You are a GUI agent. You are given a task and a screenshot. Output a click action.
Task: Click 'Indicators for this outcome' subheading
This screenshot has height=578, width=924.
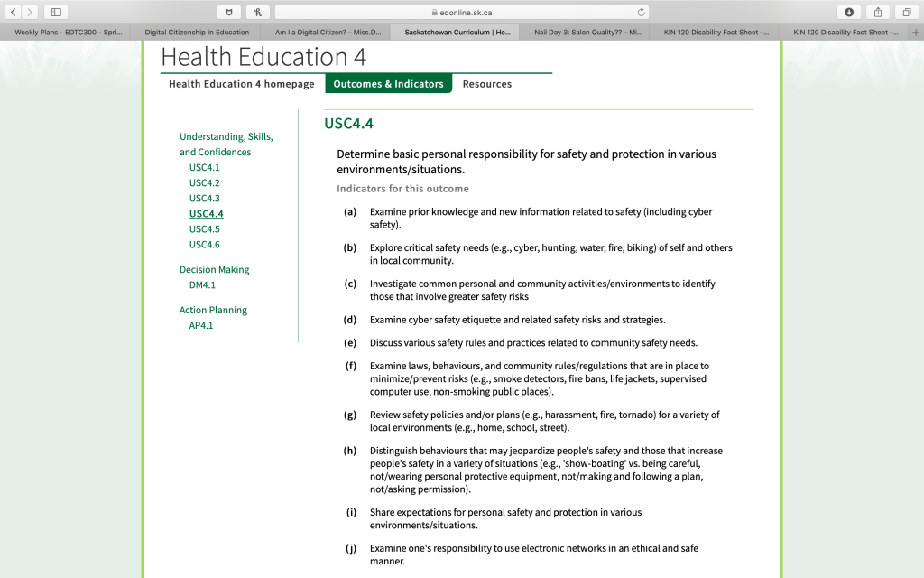[402, 189]
